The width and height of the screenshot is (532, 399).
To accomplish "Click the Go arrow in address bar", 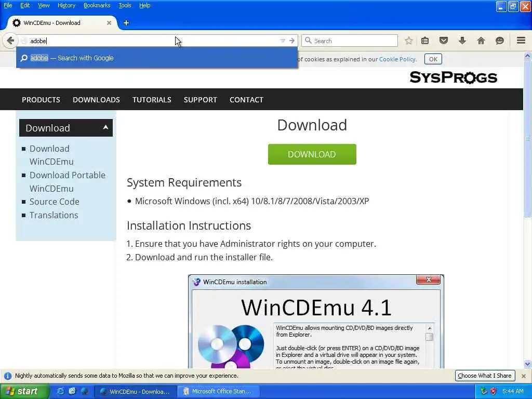I will 292,41.
